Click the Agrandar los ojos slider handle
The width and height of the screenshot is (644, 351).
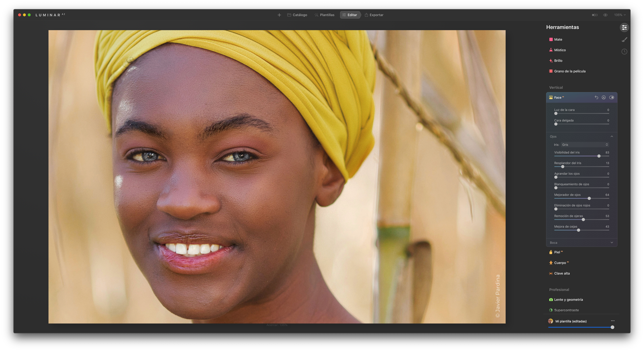556,177
